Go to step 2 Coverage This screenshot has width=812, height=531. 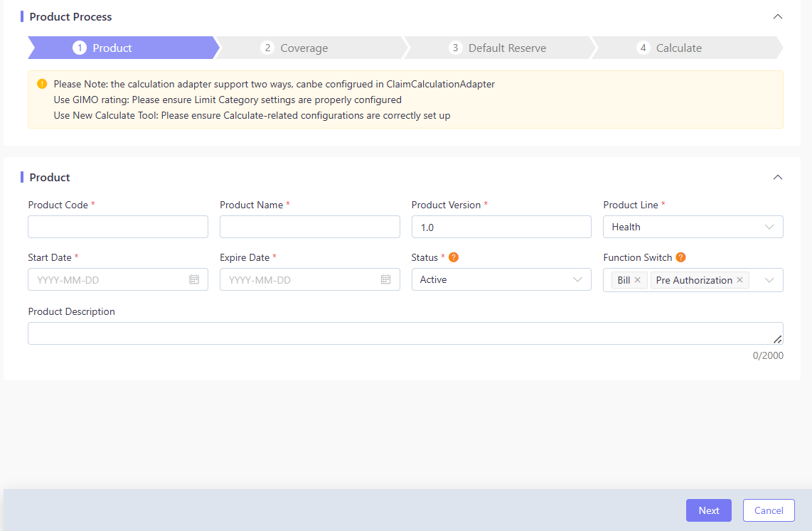(312, 48)
